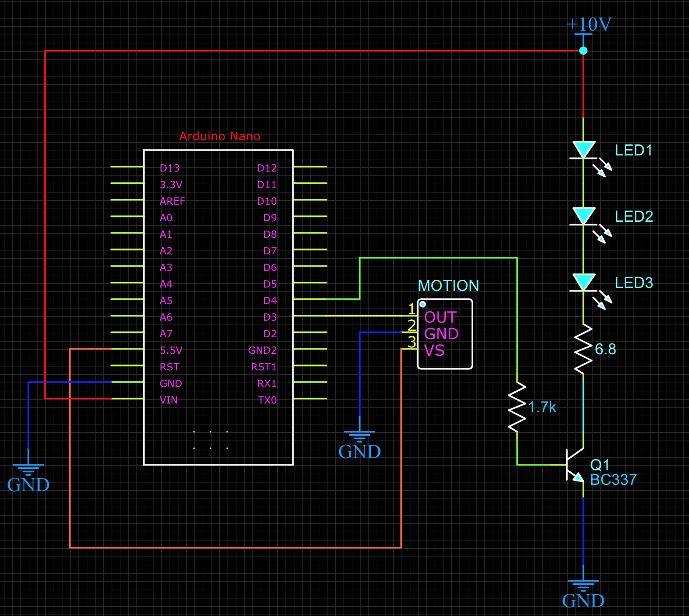Select the 'D3' pin label
The height and width of the screenshot is (616, 689).
[270, 317]
